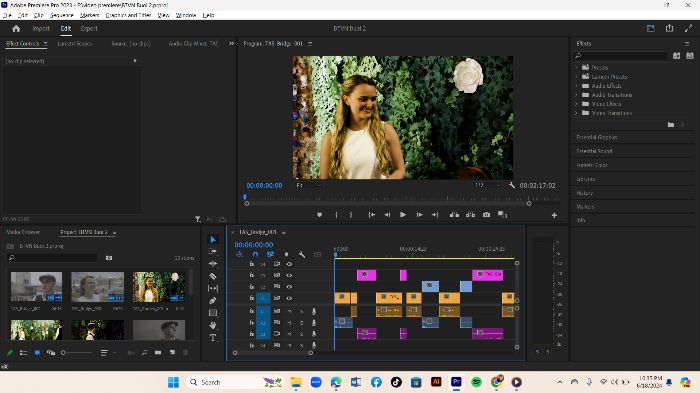Expand the Video Transitions folder
The width and height of the screenshot is (700, 393).
point(576,113)
